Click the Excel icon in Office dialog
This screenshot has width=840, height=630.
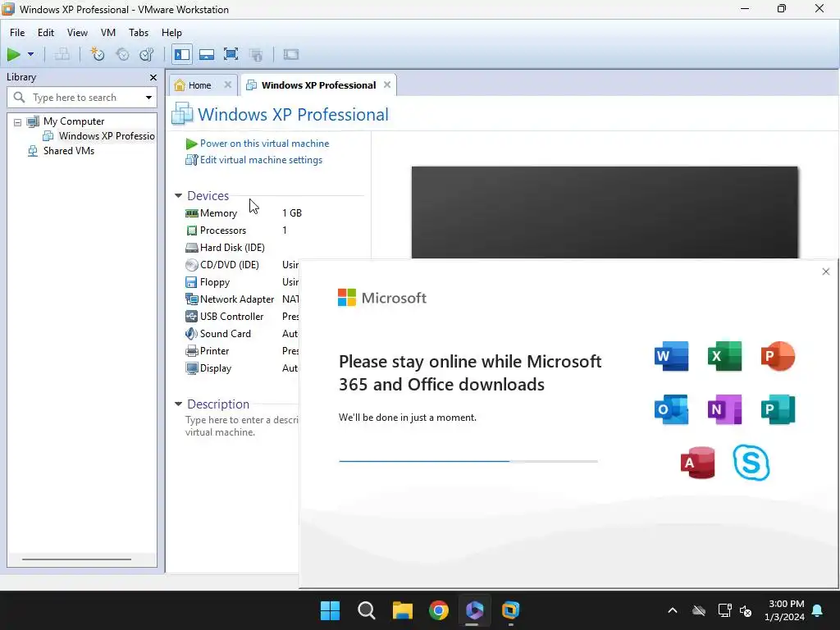click(725, 356)
